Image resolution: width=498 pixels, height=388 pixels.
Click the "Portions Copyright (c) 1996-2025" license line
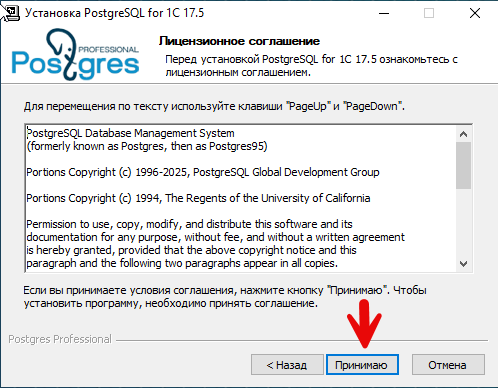point(203,172)
